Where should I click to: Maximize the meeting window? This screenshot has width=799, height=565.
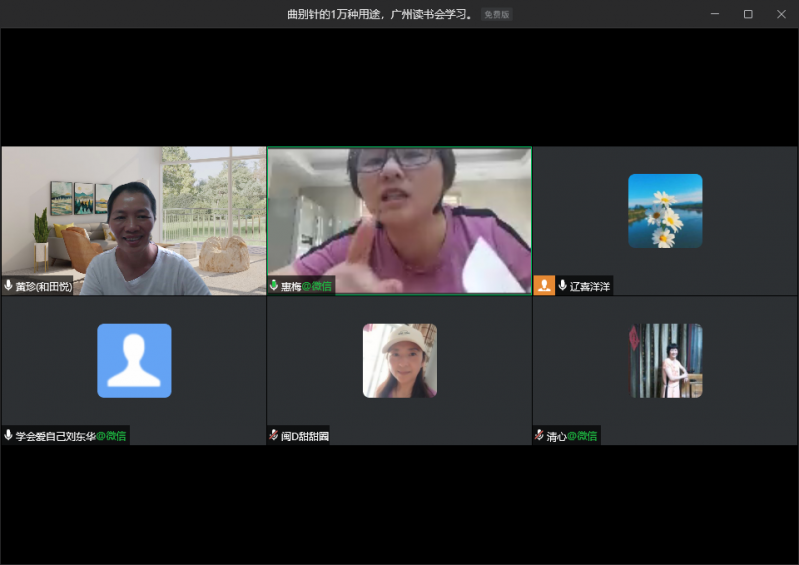(748, 14)
